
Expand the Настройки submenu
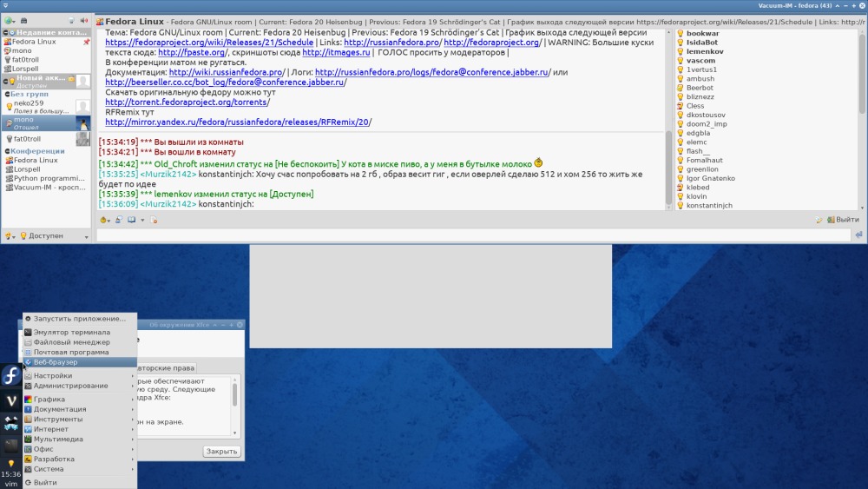coord(80,375)
